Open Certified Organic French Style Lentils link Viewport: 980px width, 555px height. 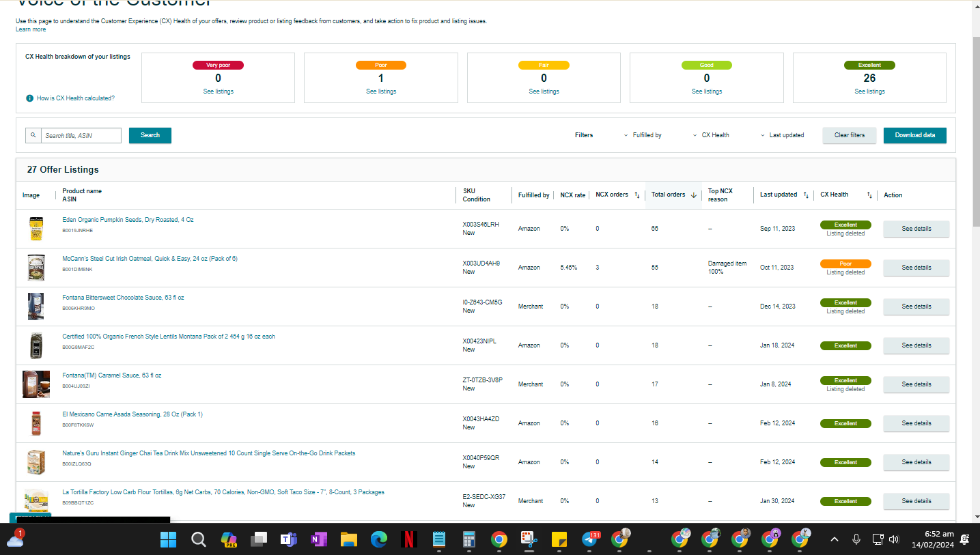169,337
